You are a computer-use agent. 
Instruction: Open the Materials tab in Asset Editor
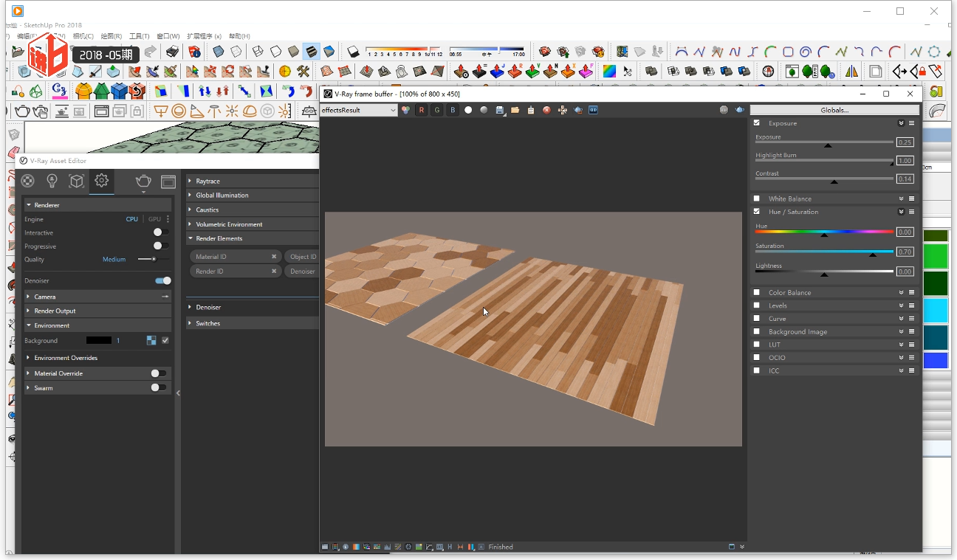click(27, 181)
